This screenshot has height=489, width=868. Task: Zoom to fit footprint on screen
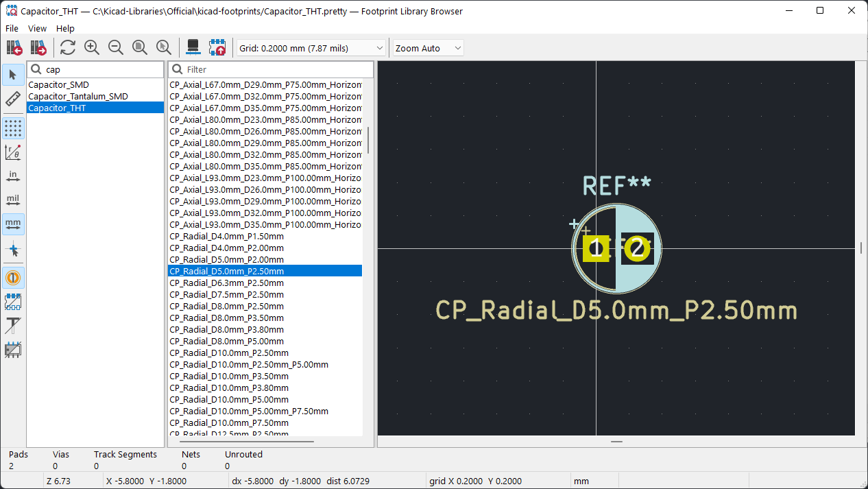[x=140, y=48]
